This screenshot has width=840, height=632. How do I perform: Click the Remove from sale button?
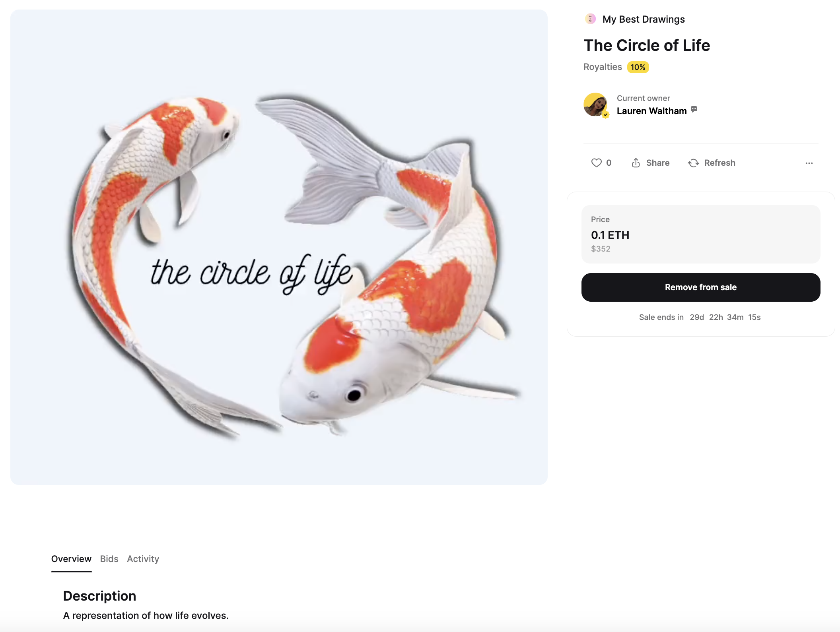(x=701, y=287)
